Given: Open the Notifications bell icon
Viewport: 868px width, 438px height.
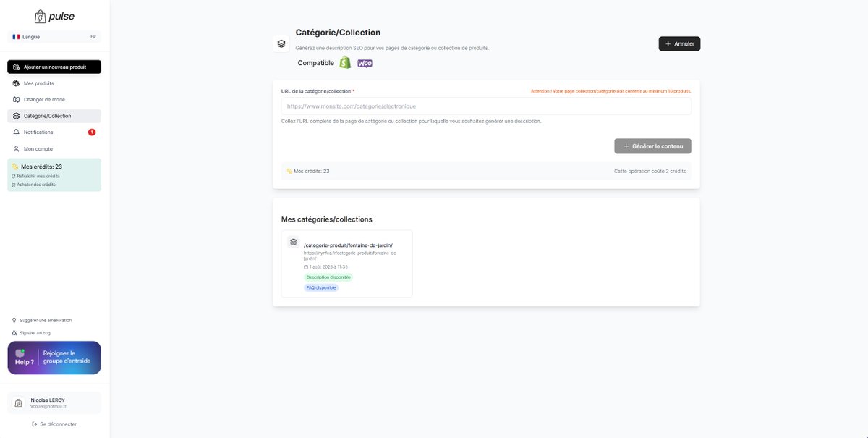Looking at the screenshot, I should [x=16, y=132].
